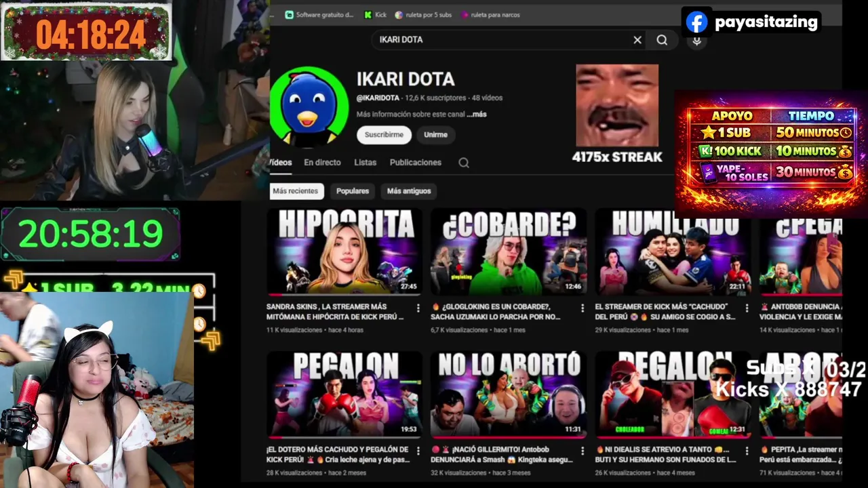Click the green 20:58:19 timer
This screenshot has height=488, width=868.
click(91, 235)
